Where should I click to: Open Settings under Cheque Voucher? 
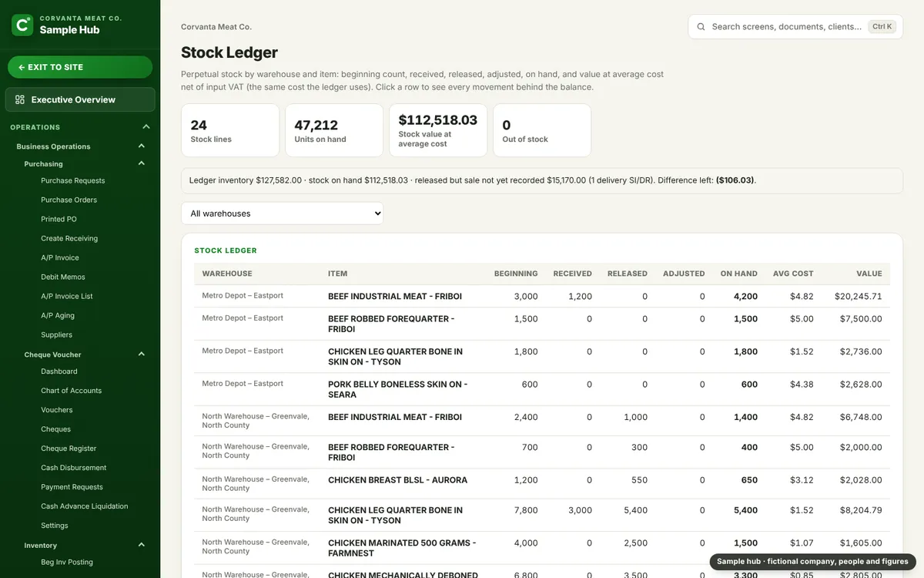click(55, 526)
